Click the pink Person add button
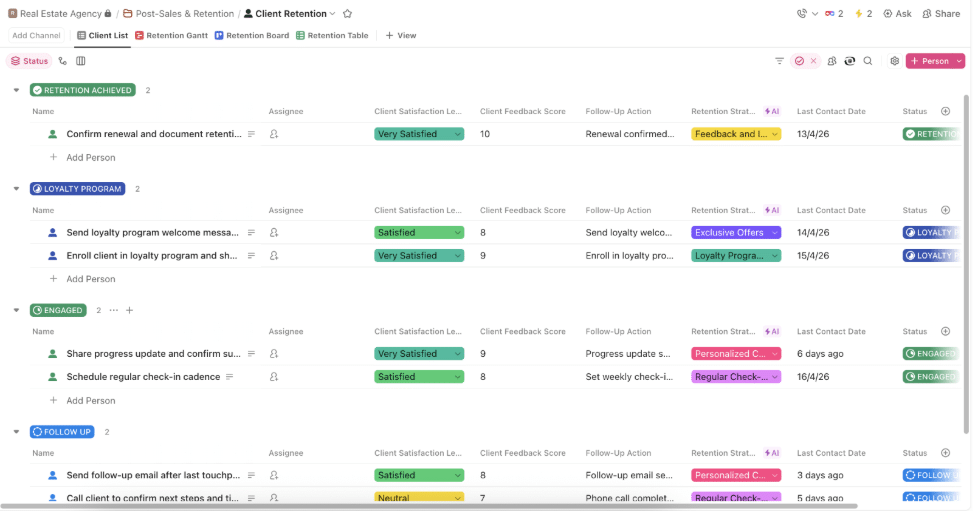This screenshot has width=973, height=511. 930,61
